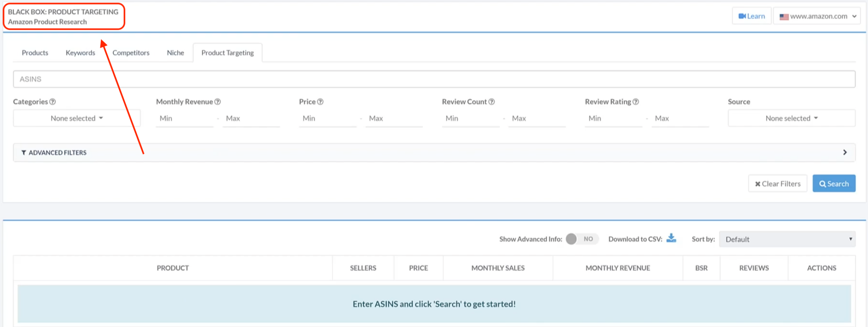Click the Price help question mark icon
The image size is (868, 327).
[320, 102]
